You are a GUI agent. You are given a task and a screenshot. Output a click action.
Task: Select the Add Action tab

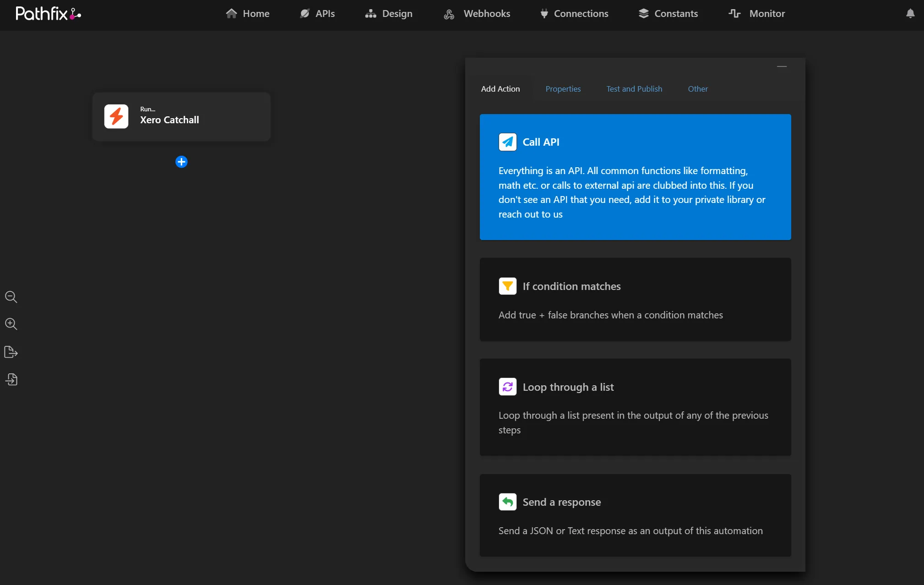pyautogui.click(x=500, y=89)
